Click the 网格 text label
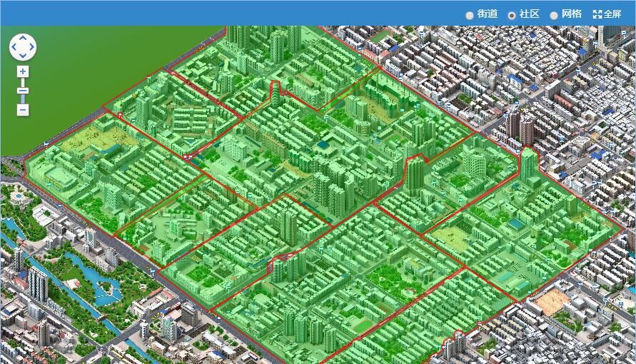The image size is (636, 364). pyautogui.click(x=571, y=14)
